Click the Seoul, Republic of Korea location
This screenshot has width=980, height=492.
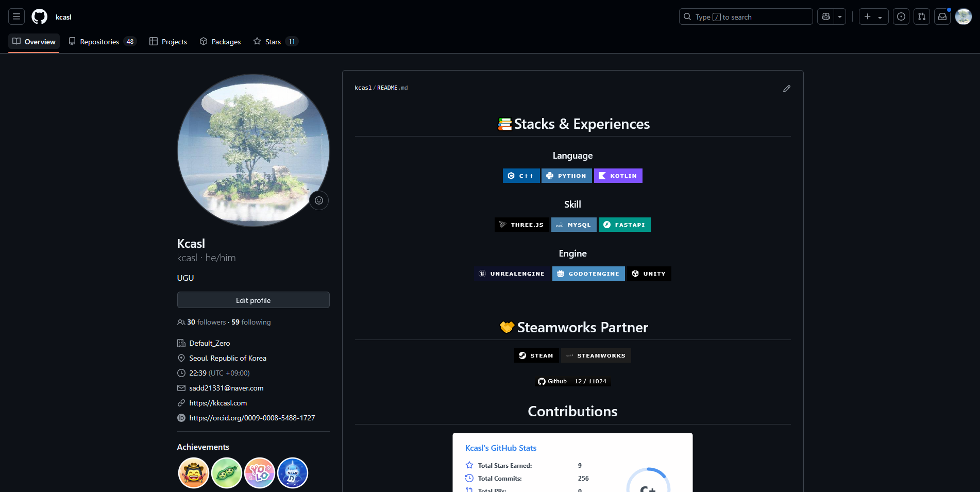[228, 358]
